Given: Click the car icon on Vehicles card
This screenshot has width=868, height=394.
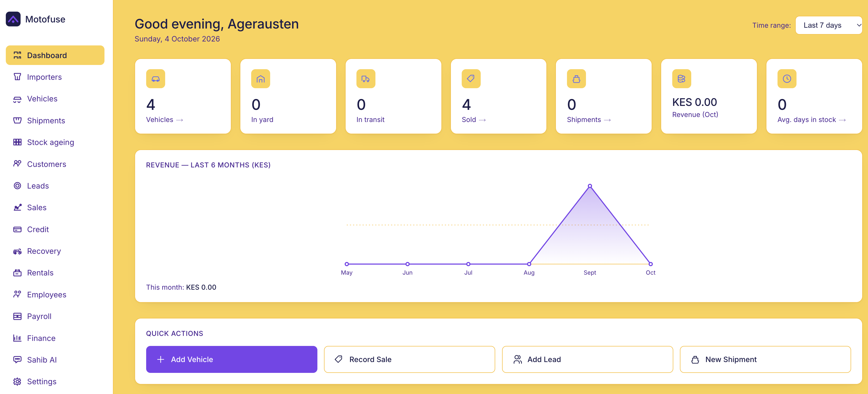Looking at the screenshot, I should click(x=155, y=79).
